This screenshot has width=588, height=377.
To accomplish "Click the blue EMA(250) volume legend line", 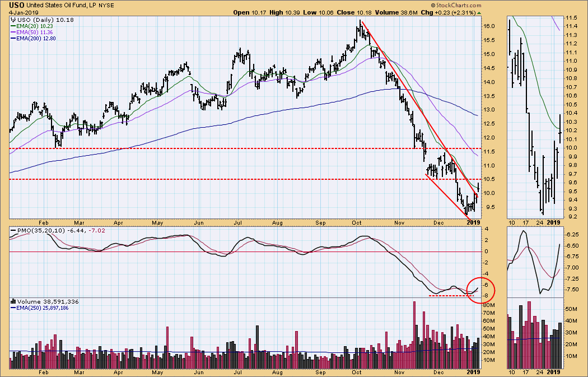I will click(13, 308).
